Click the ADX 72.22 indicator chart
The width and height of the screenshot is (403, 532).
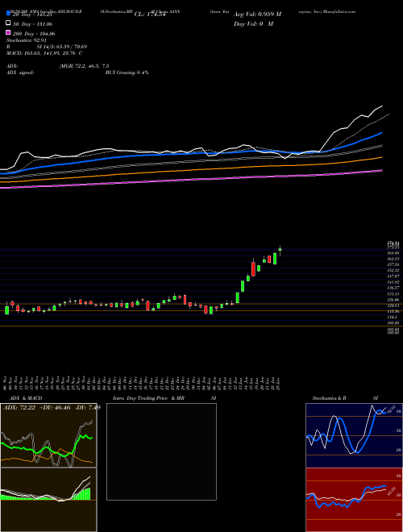pyautogui.click(x=48, y=435)
